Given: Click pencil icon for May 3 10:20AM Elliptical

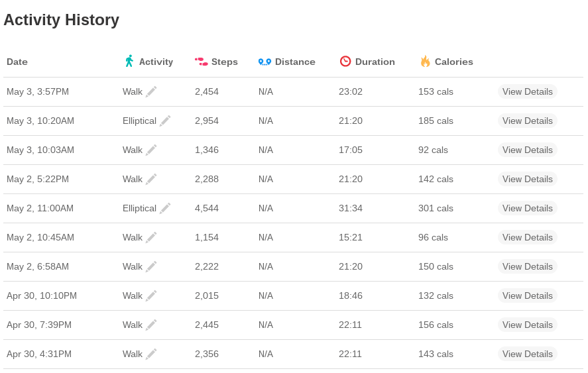Looking at the screenshot, I should [x=165, y=121].
